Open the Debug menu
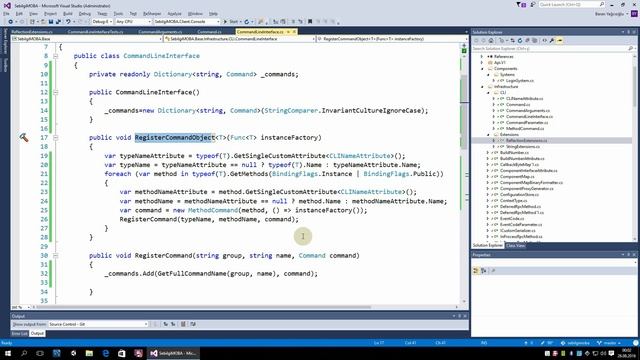Image resolution: width=640 pixels, height=360 pixels. (x=84, y=13)
